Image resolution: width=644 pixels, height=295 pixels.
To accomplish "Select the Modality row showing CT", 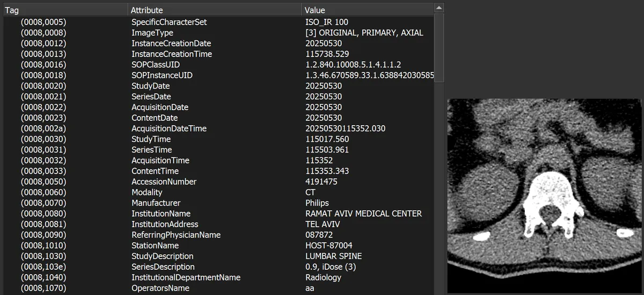I will (218, 192).
